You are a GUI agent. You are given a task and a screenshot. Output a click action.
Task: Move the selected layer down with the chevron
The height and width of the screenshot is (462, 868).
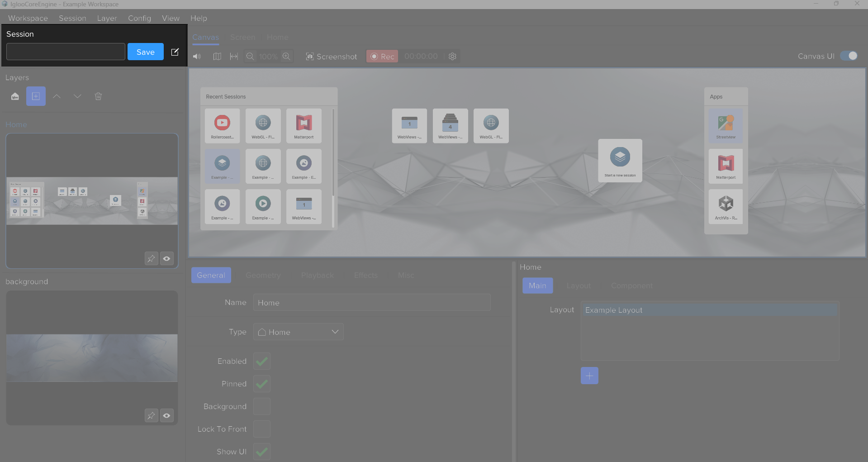coord(77,96)
